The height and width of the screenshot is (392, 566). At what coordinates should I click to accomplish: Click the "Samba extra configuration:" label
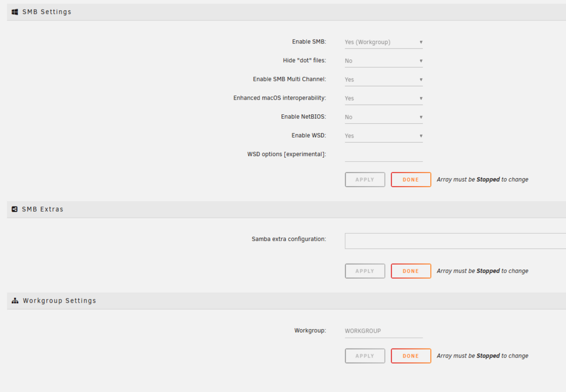coord(289,239)
